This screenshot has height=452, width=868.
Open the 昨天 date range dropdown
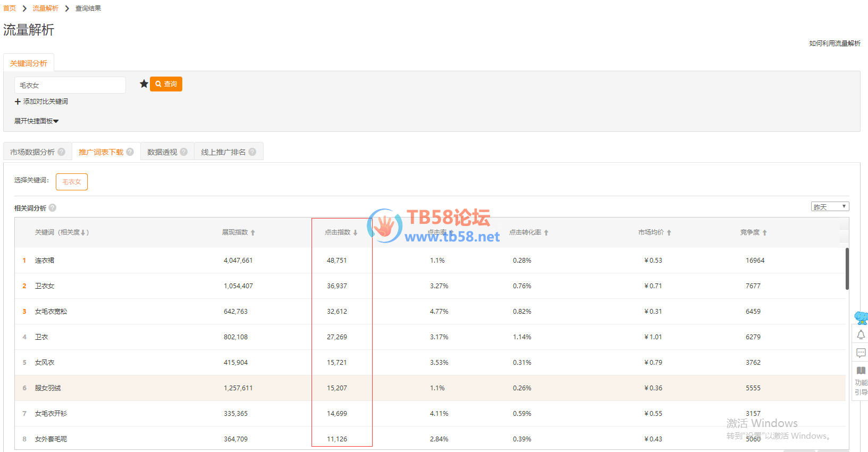(830, 207)
